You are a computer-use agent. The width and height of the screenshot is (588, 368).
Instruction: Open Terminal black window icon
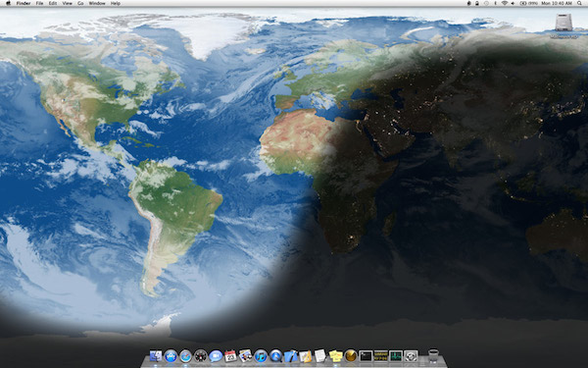[x=366, y=355]
